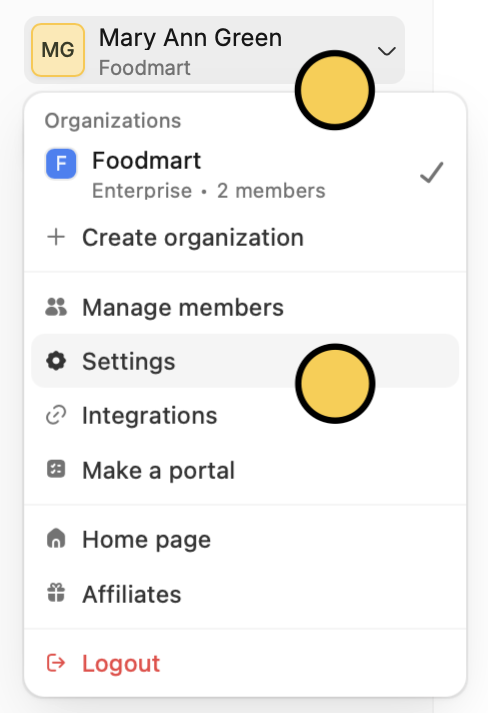Click the Enterprise 2 members subtitle
488x713 pixels.
coord(209,191)
